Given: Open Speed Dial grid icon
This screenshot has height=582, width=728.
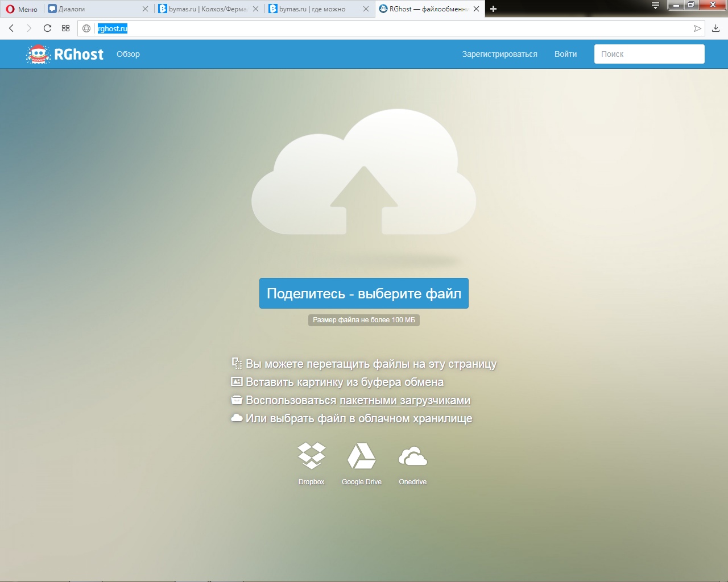Looking at the screenshot, I should click(x=66, y=28).
